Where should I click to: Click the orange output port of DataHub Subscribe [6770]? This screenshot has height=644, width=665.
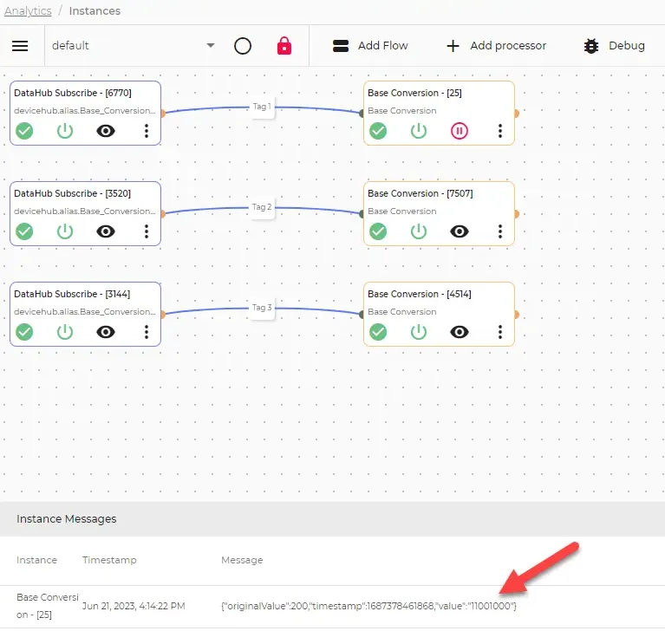162,114
